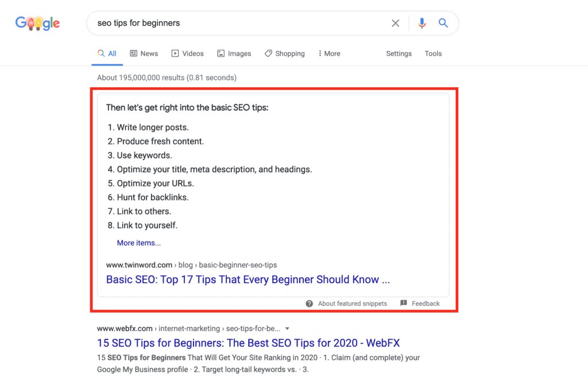Screen dimensions: 588x386
Task: Expand the webfx.com result options arrow
Action: [x=287, y=329]
